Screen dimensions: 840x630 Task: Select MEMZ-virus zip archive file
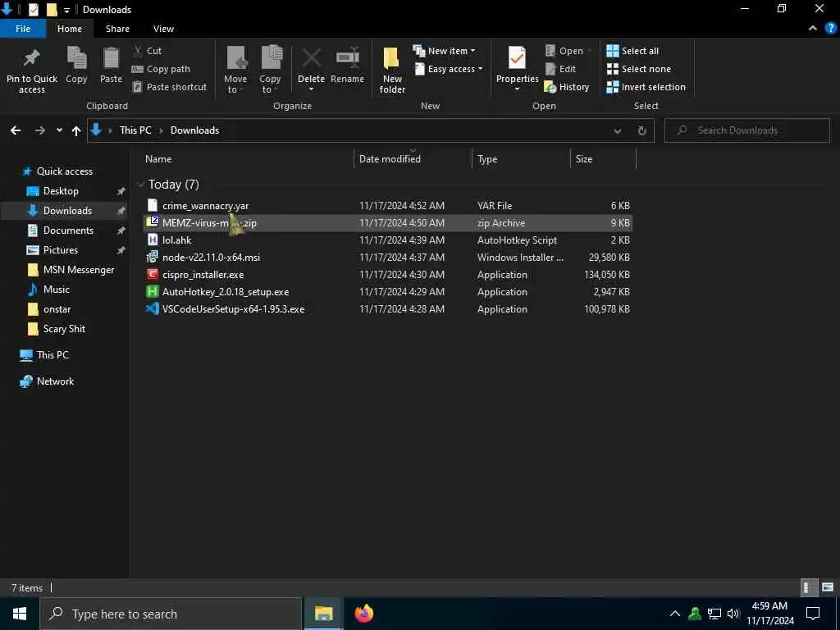388,223
